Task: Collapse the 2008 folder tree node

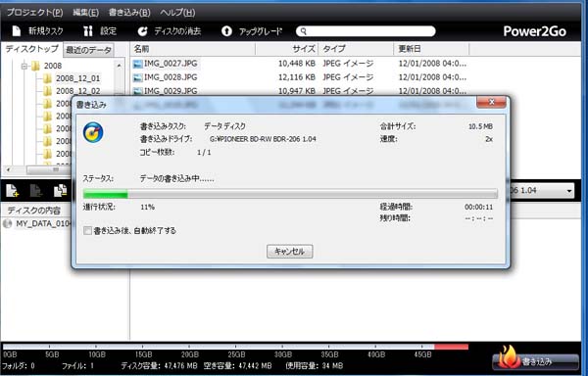Action: pos(24,67)
